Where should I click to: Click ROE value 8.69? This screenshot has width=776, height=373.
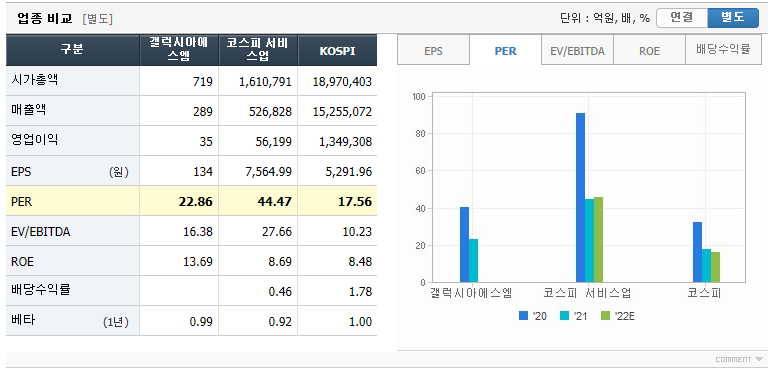pos(280,262)
